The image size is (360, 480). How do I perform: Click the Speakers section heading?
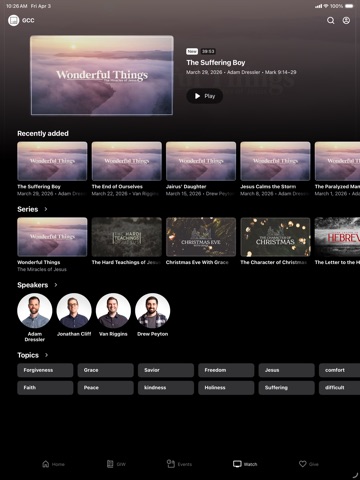[33, 285]
